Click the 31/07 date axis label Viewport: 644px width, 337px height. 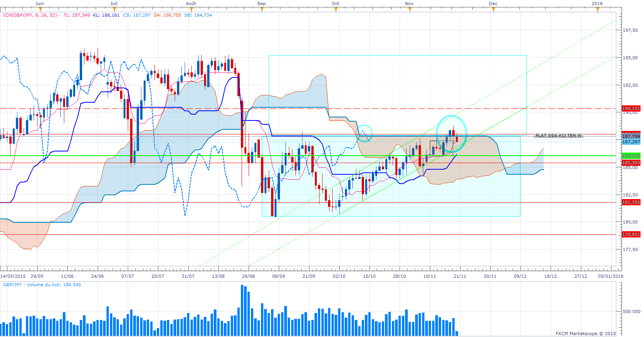click(188, 276)
